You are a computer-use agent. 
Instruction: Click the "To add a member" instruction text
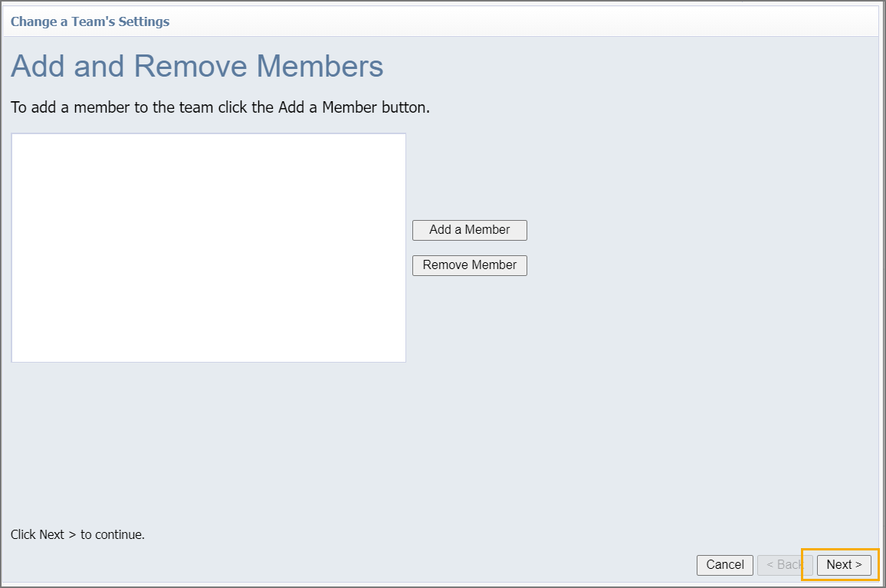click(x=220, y=107)
